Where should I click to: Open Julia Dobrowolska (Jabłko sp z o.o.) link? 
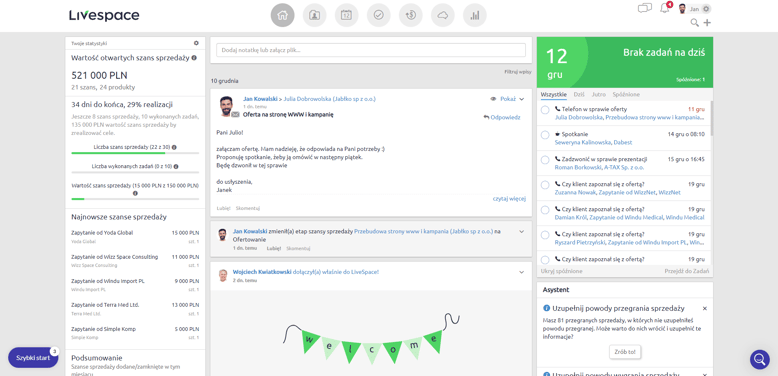[329, 99]
